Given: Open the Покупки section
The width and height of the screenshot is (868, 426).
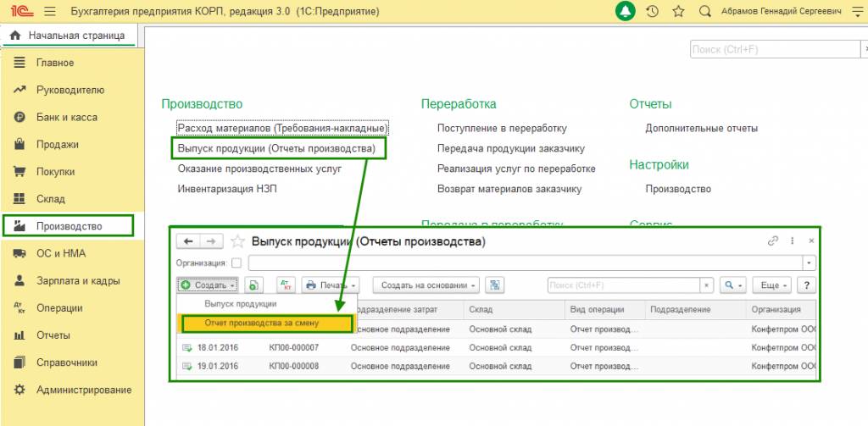Looking at the screenshot, I should coord(55,172).
